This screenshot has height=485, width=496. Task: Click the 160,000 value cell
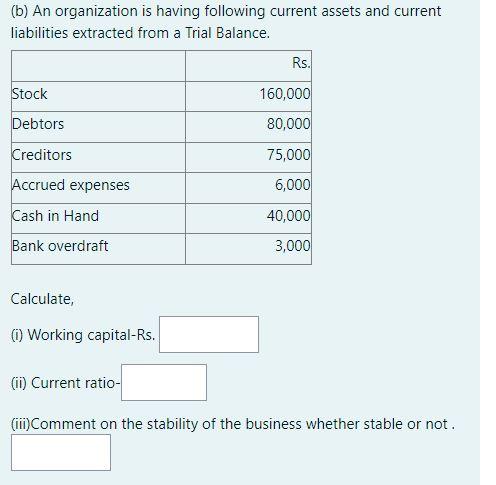248,96
